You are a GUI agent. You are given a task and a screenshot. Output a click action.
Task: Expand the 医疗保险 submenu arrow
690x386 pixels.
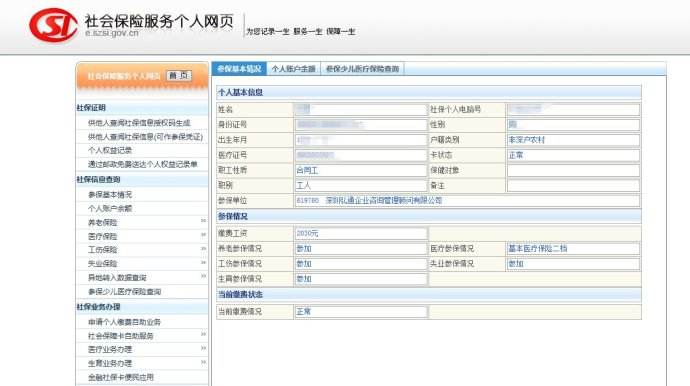203,235
